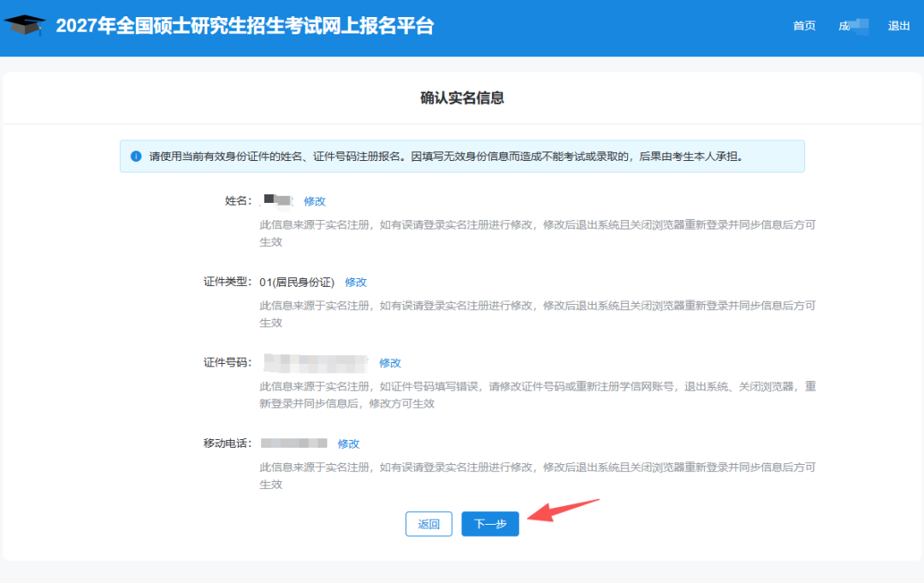This screenshot has height=583, width=924.
Task: Click the notice text about valid ID registration
Action: (x=446, y=156)
